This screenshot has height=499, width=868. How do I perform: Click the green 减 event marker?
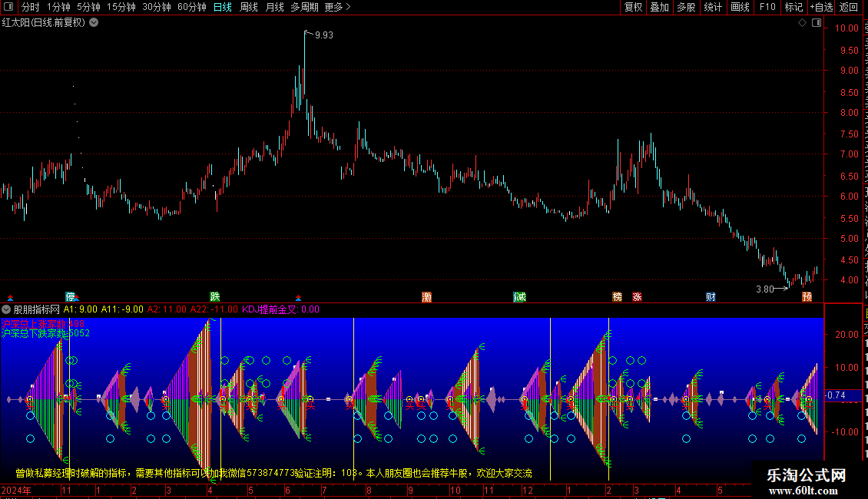pos(519,296)
